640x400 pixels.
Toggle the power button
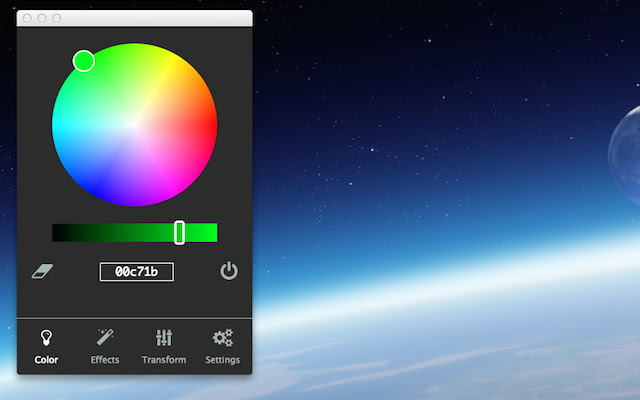pos(229,271)
